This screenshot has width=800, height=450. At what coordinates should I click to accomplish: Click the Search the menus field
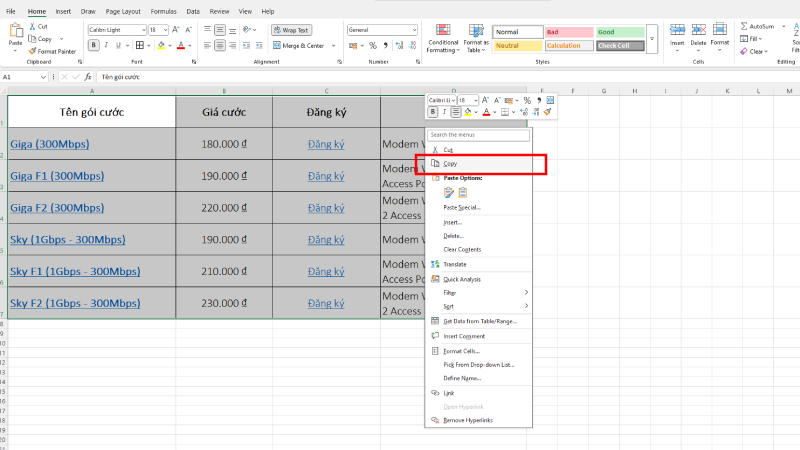tap(478, 134)
